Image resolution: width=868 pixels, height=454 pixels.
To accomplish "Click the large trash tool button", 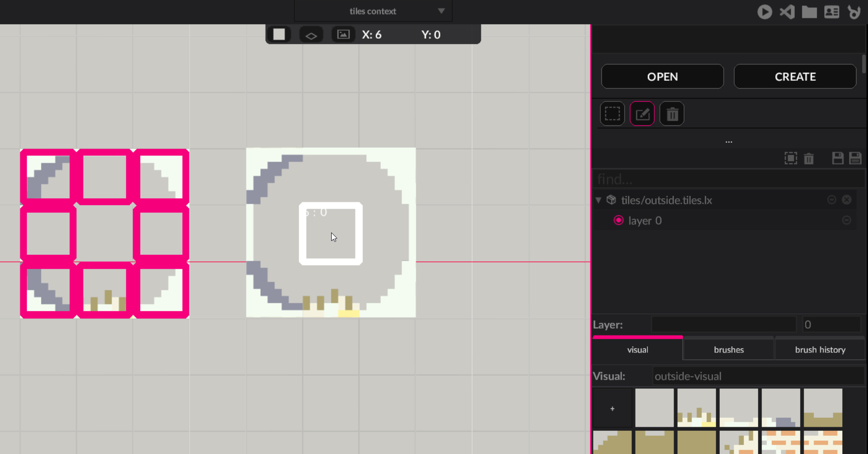I will pyautogui.click(x=672, y=114).
